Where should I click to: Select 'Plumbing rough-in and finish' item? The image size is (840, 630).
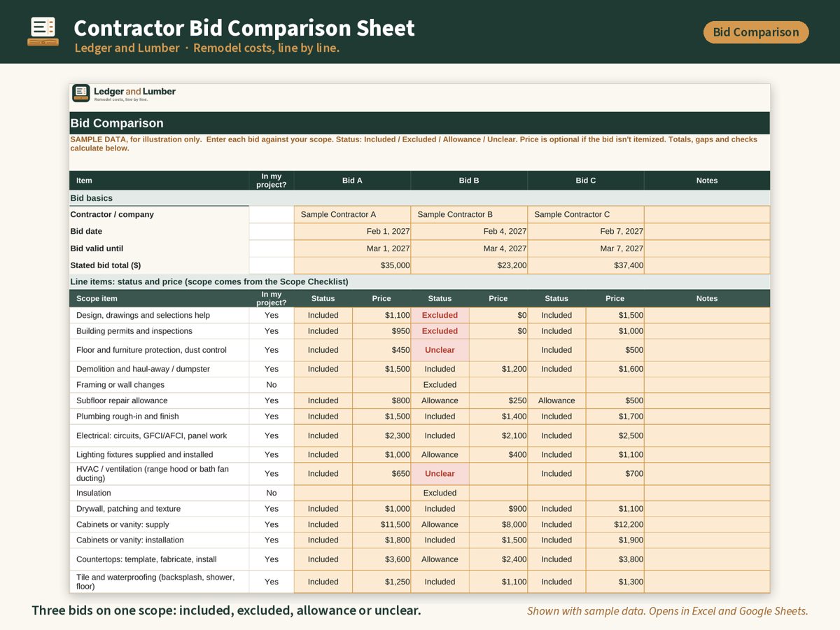tap(159, 416)
